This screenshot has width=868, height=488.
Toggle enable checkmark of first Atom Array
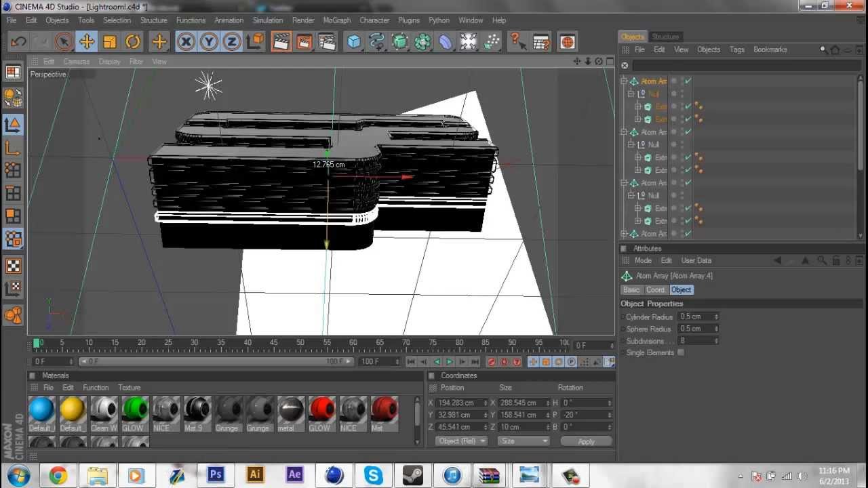click(688, 81)
